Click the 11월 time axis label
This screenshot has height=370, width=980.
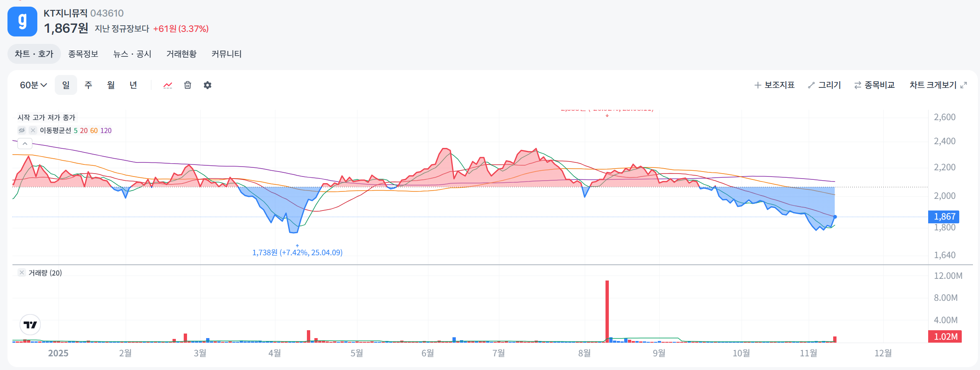pos(808,353)
